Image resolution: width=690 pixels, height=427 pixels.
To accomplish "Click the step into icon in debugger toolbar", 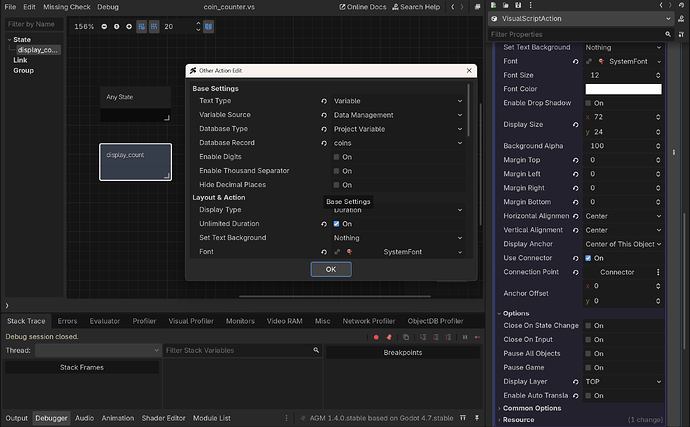I will (x=423, y=337).
